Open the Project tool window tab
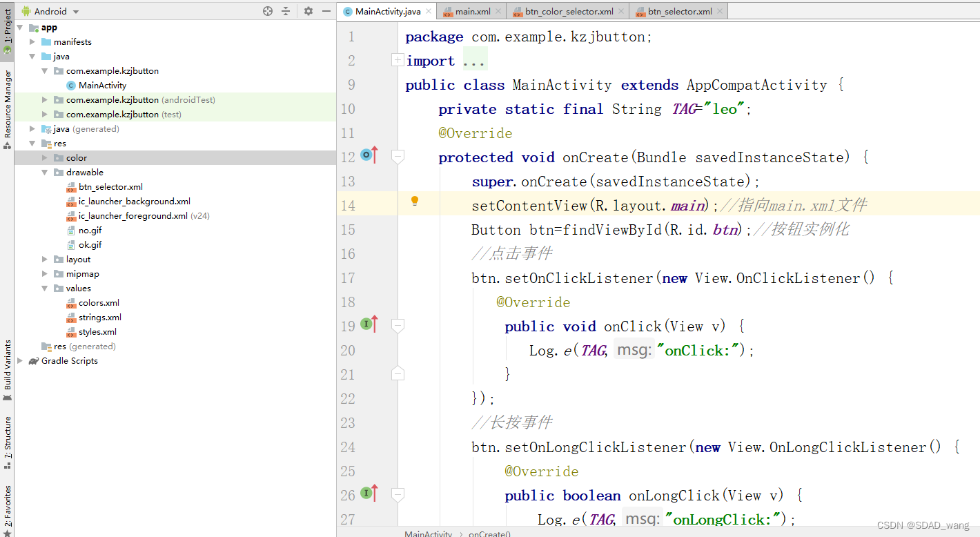980x537 pixels. (7, 31)
